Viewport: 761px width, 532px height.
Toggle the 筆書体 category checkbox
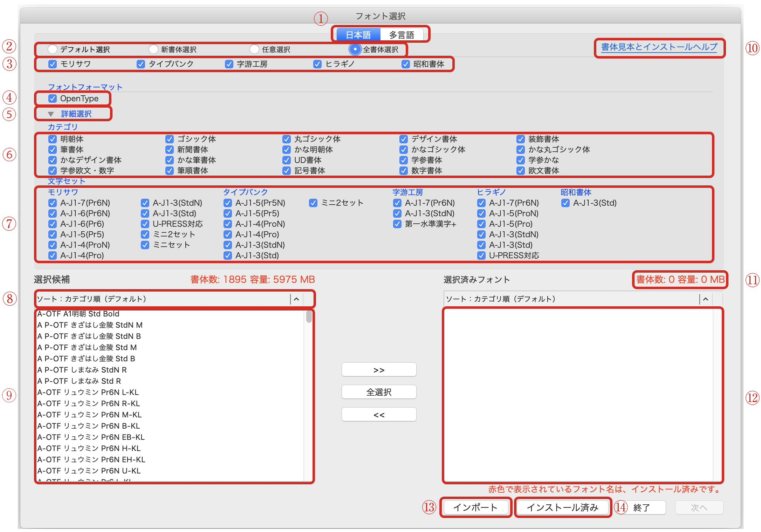53,150
